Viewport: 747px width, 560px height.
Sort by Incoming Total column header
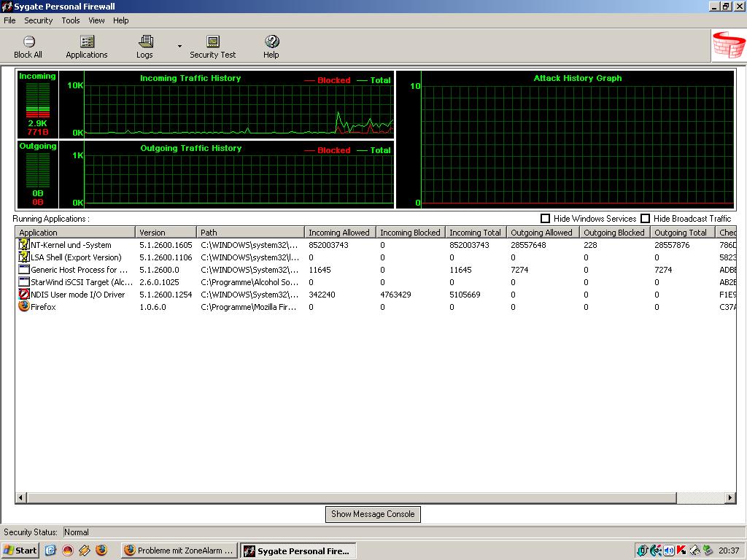click(476, 233)
